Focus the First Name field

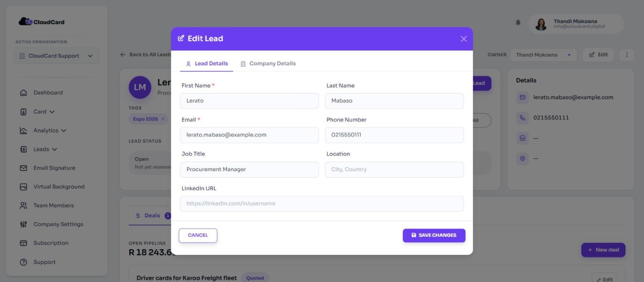click(249, 101)
